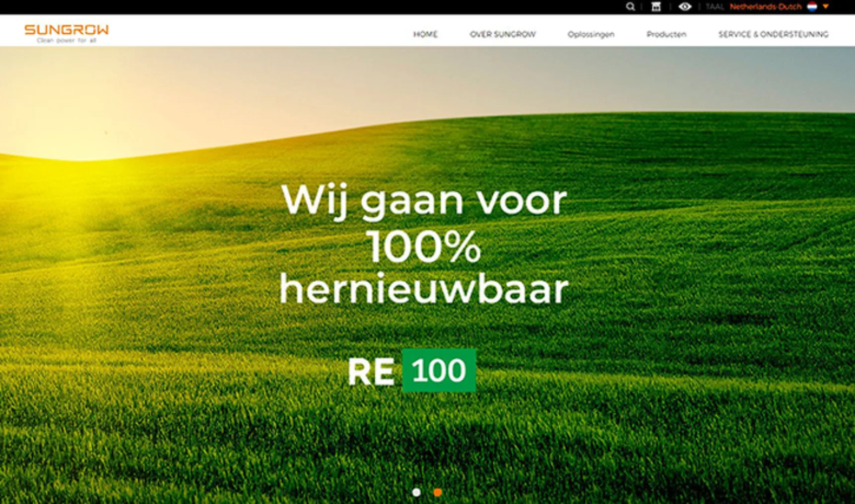Click the Clean power for all tagline

tap(66, 40)
